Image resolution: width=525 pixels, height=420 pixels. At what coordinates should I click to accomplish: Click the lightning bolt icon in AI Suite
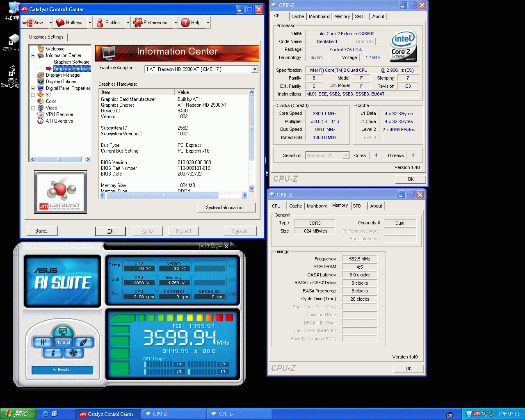(53, 353)
